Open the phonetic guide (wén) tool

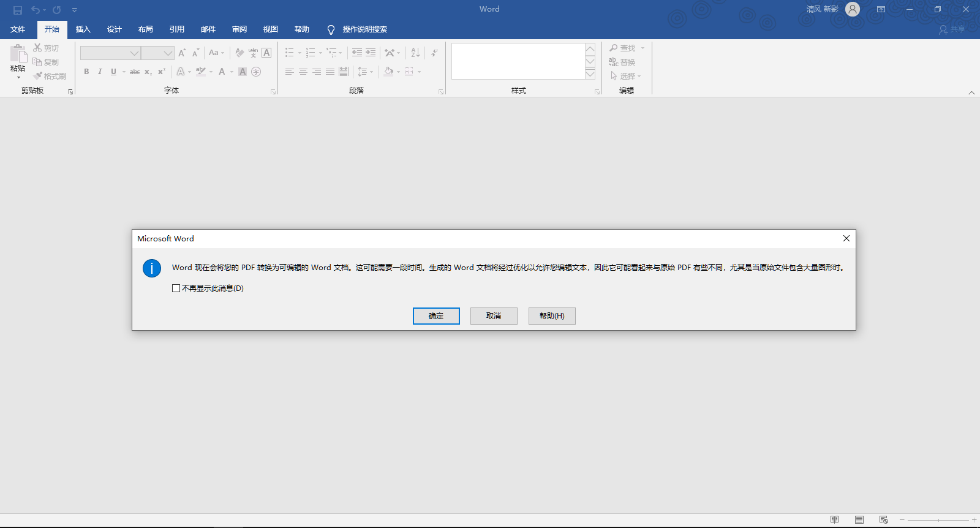[x=253, y=53]
